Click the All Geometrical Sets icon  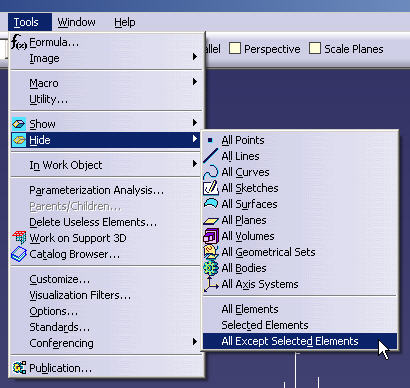[211, 252]
